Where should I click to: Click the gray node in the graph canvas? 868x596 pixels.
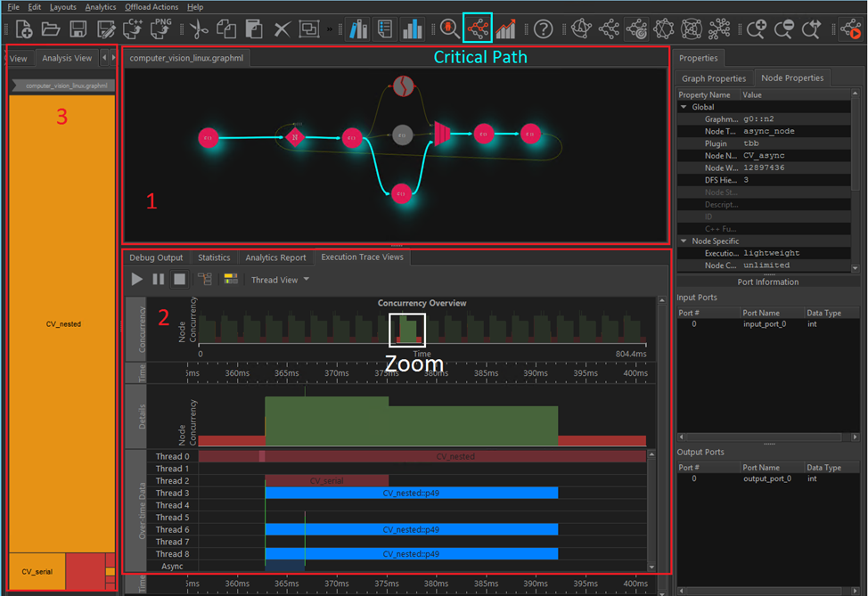(x=402, y=135)
